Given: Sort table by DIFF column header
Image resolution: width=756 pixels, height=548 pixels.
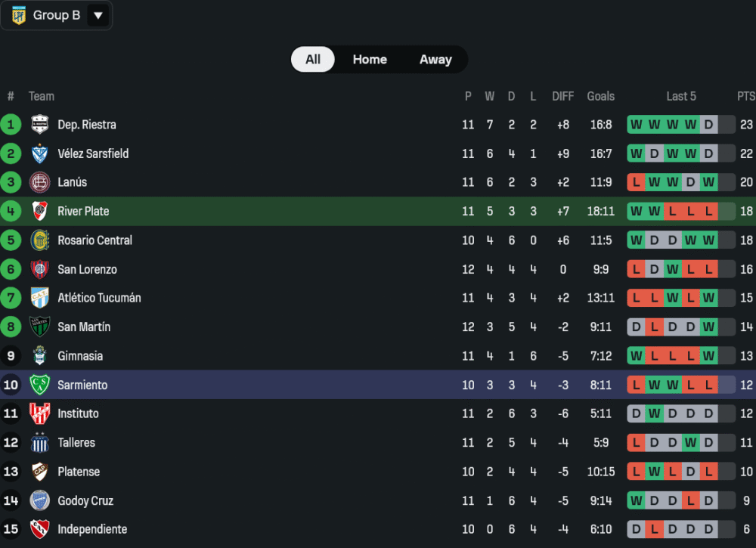Looking at the screenshot, I should [x=562, y=96].
